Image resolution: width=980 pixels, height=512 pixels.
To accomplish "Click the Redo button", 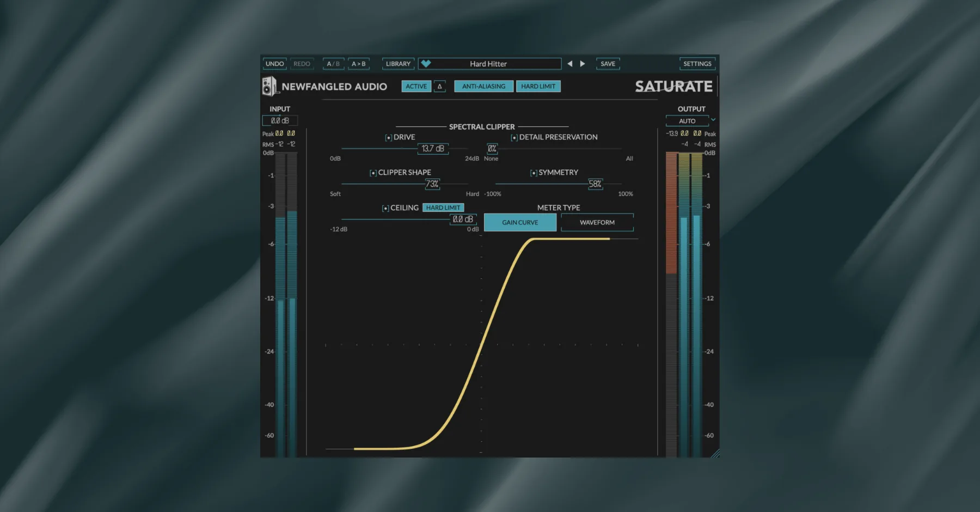I will pyautogui.click(x=302, y=64).
